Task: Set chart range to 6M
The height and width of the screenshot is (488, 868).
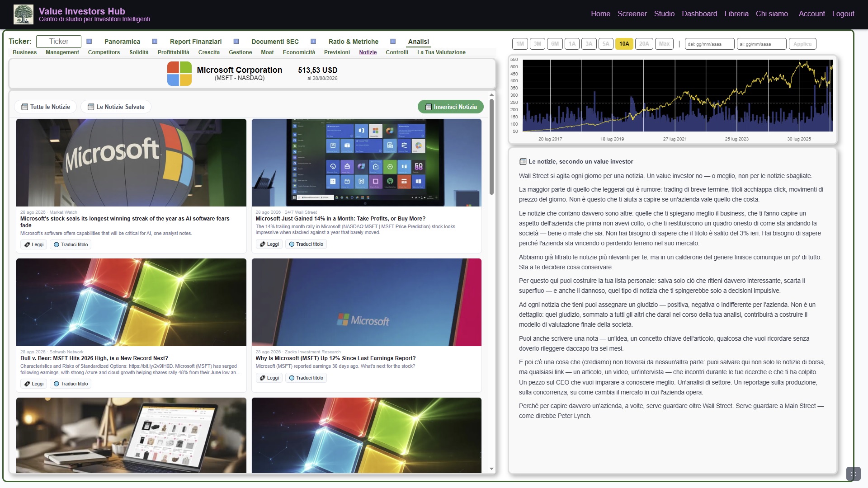Action: (555, 44)
